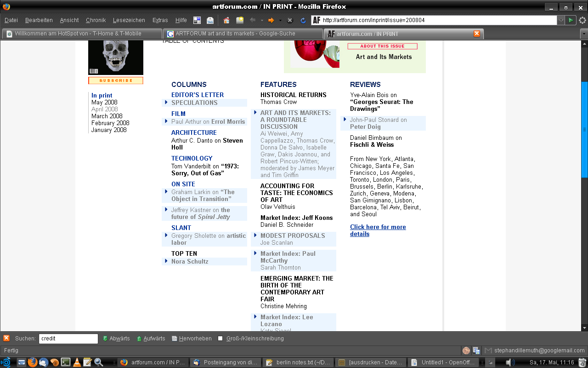Close the artforum.com tab with orange X
Screen dimensions: 588x368
point(477,34)
